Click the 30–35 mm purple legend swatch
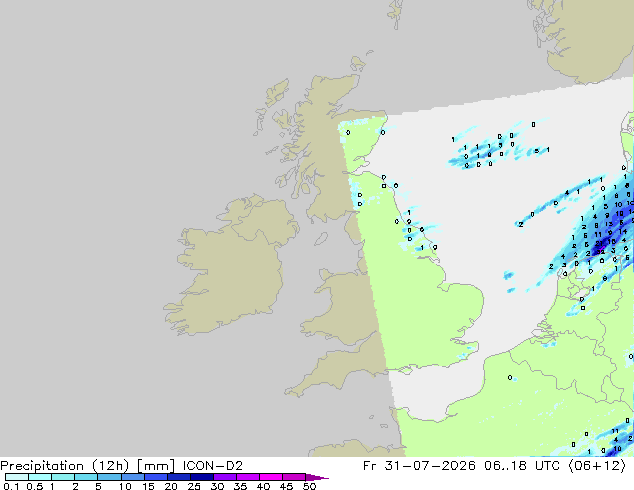The width and height of the screenshot is (634, 490). [225, 477]
